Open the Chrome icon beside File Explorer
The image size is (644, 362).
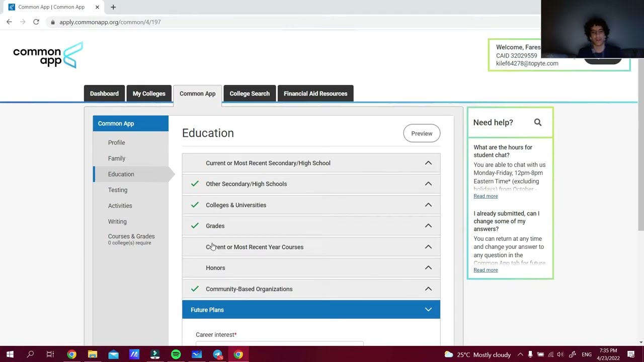72,354
